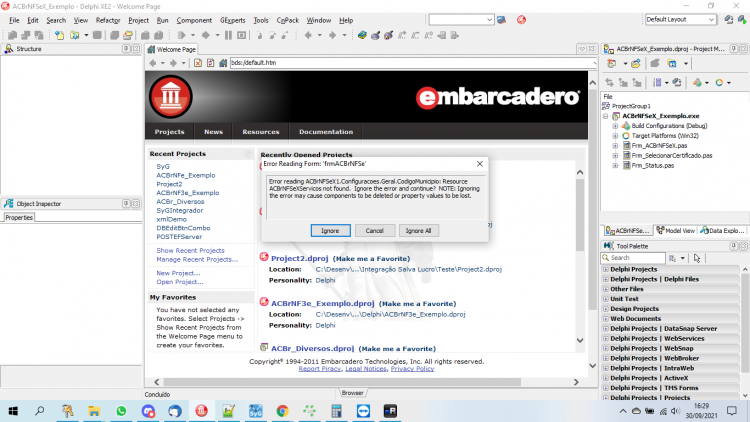Open the Component menu
The image size is (750, 422).
[x=194, y=21]
